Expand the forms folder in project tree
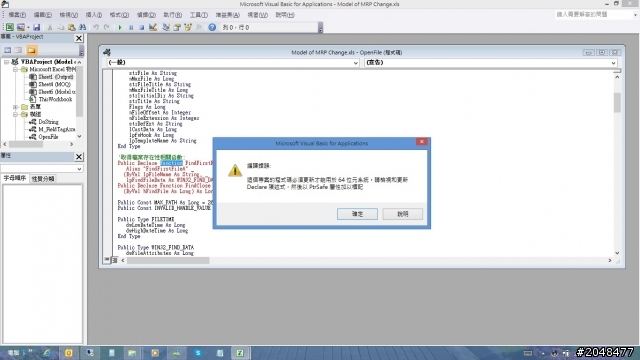The height and width of the screenshot is (360, 640). pos(15,107)
